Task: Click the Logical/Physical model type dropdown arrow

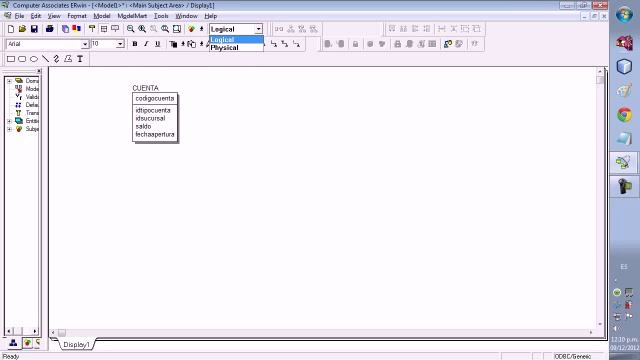Action: click(258, 29)
